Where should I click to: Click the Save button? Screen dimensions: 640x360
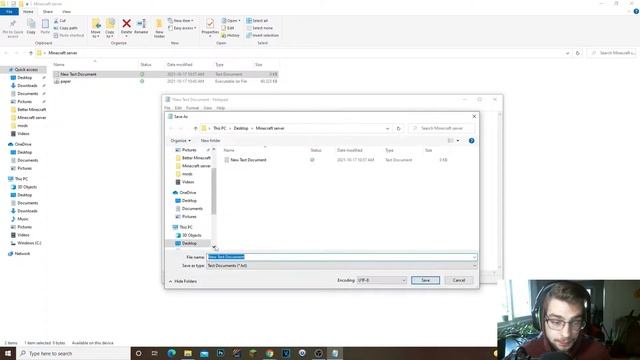click(425, 280)
